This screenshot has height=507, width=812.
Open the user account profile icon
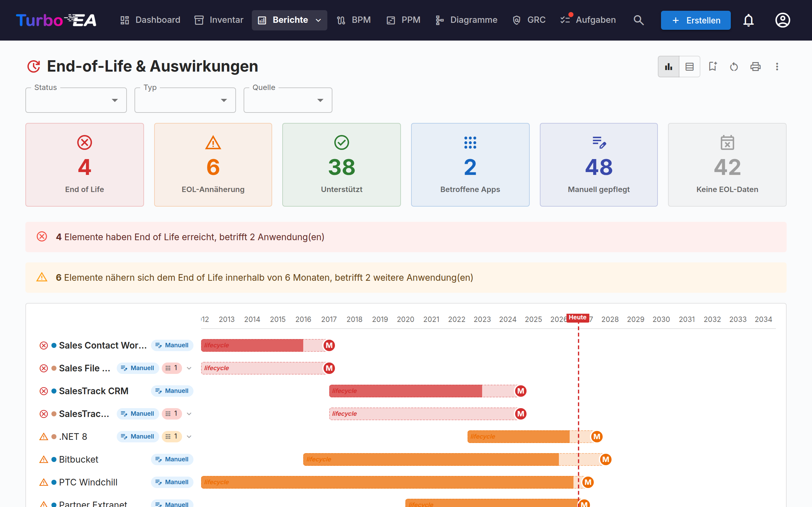coord(783,20)
